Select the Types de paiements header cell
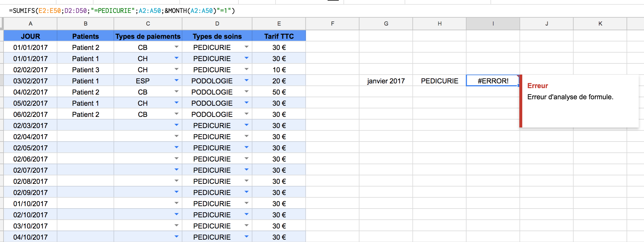The image size is (644, 242). 148,36
